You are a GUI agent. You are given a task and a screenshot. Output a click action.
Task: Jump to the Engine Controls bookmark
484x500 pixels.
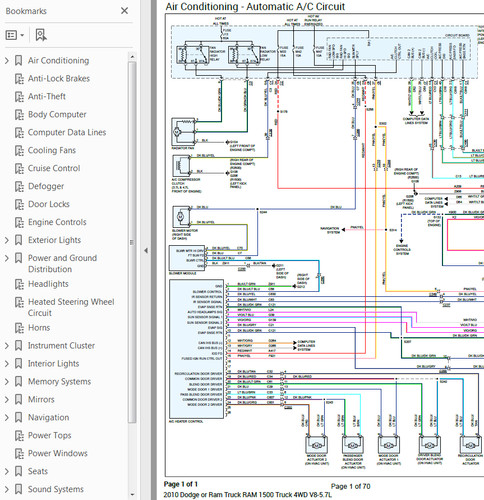57,222
